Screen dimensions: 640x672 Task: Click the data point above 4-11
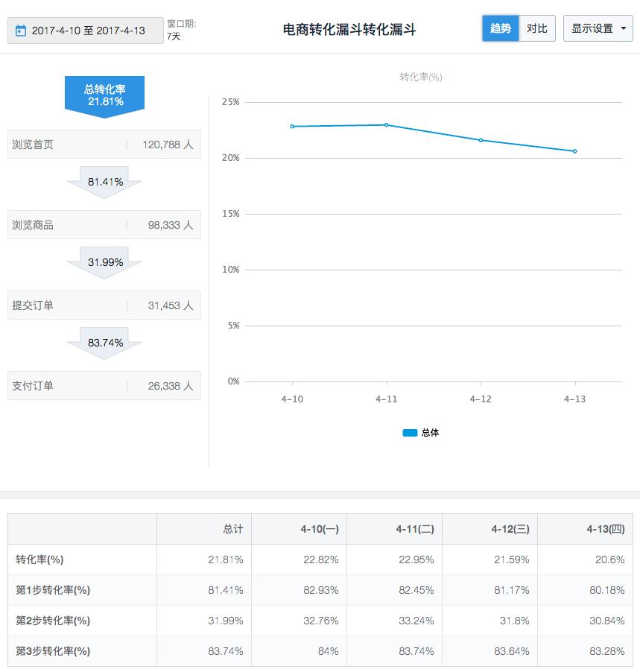tap(387, 125)
